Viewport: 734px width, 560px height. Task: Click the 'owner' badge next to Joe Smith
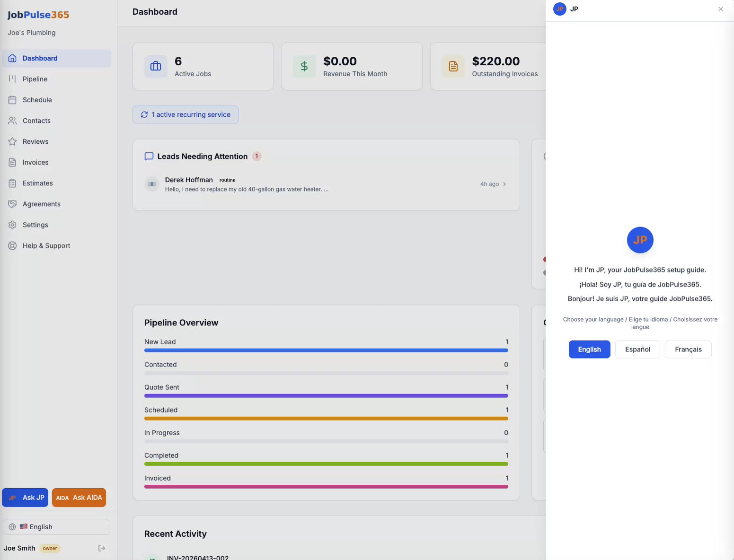(50, 549)
